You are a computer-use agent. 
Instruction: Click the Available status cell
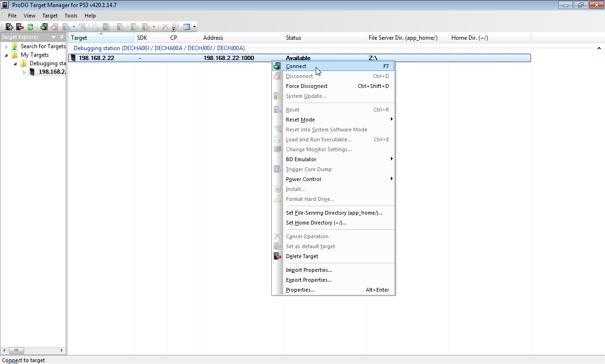(298, 58)
